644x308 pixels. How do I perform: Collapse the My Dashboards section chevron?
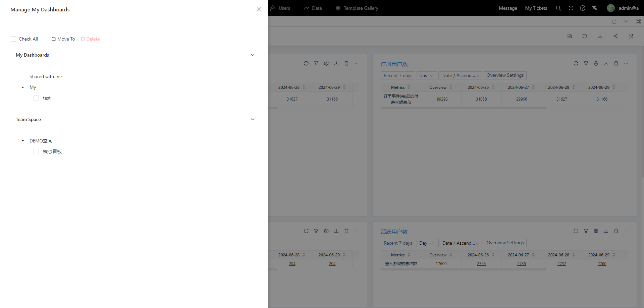click(253, 55)
